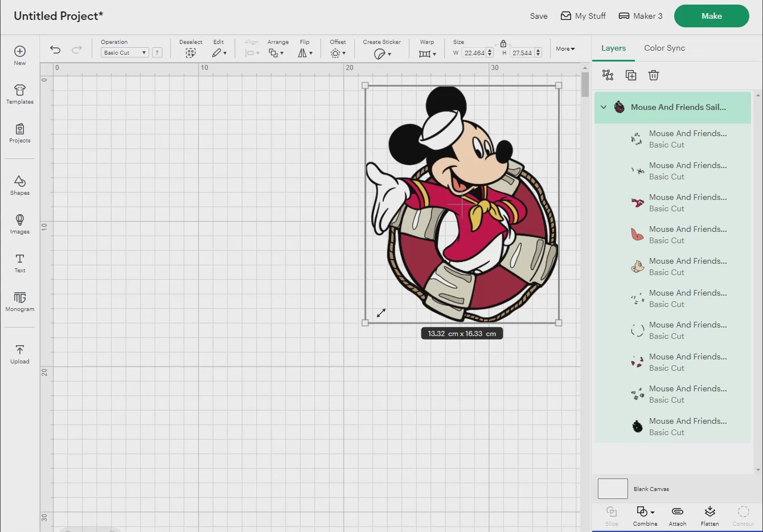Open the Offset tool
Image resolution: width=763 pixels, height=532 pixels.
pyautogui.click(x=338, y=53)
